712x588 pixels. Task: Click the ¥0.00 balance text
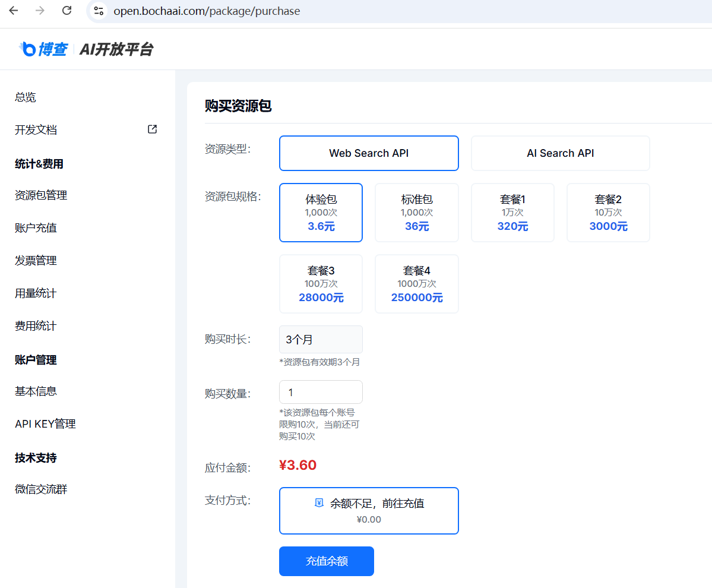pos(369,520)
